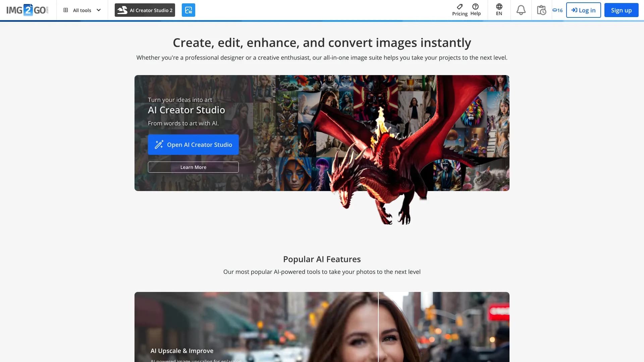The image size is (644, 362).
Task: Click the IMG2GO logo
Action: tap(28, 9)
